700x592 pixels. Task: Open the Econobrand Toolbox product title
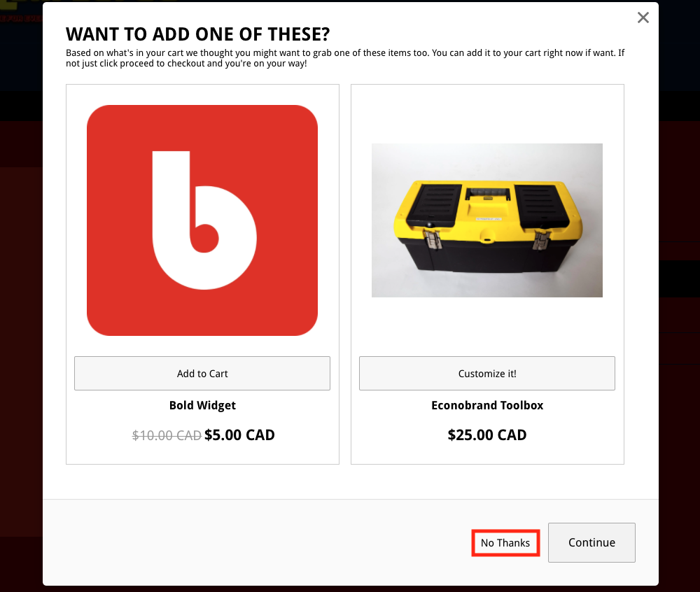click(487, 405)
